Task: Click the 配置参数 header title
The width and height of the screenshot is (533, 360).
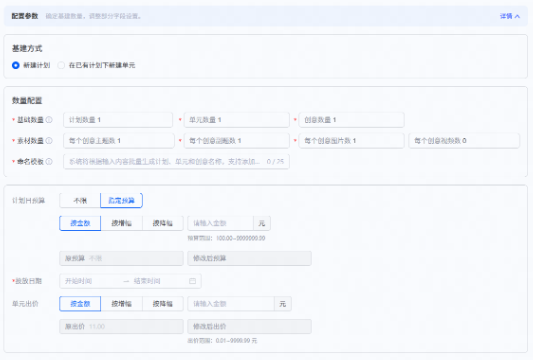Action: coord(25,16)
